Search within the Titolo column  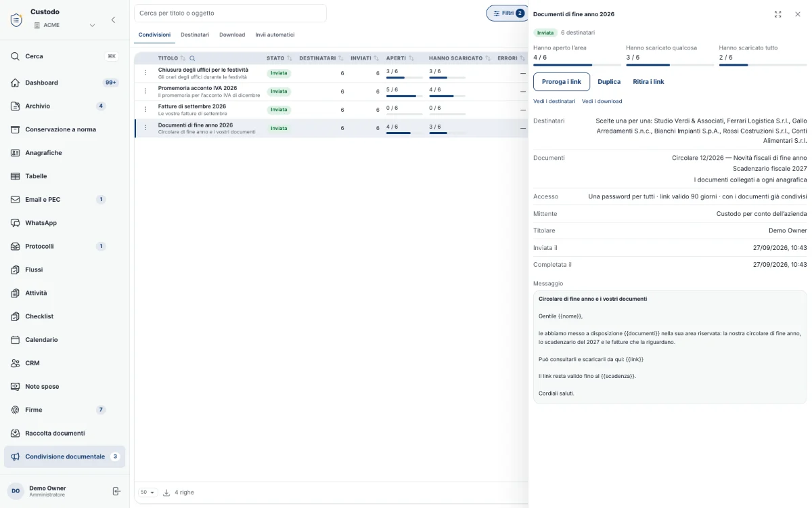pos(193,58)
